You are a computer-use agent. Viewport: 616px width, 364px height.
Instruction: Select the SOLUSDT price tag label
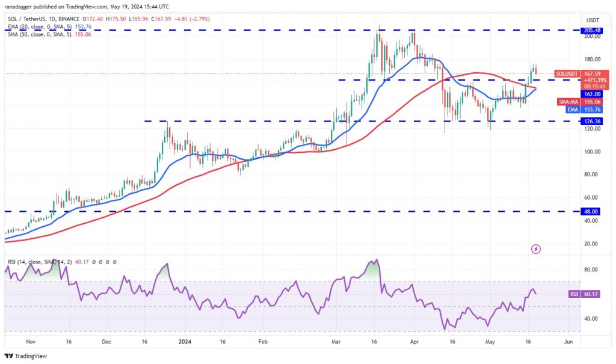(x=566, y=74)
